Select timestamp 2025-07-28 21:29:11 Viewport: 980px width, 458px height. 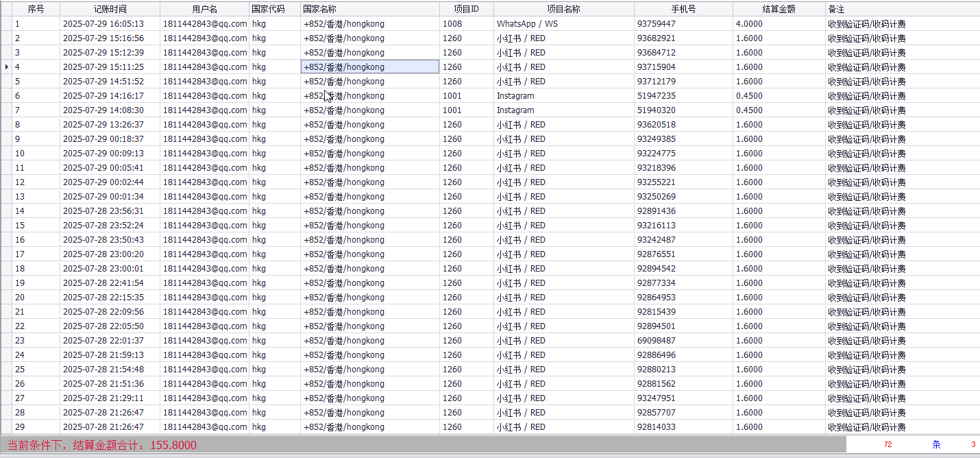click(x=110, y=398)
